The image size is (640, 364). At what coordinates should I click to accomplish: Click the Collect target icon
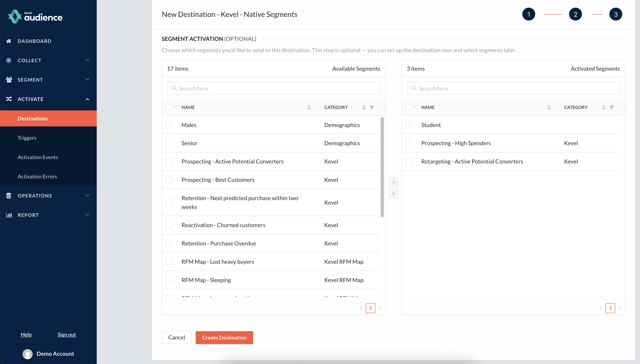tap(9, 60)
